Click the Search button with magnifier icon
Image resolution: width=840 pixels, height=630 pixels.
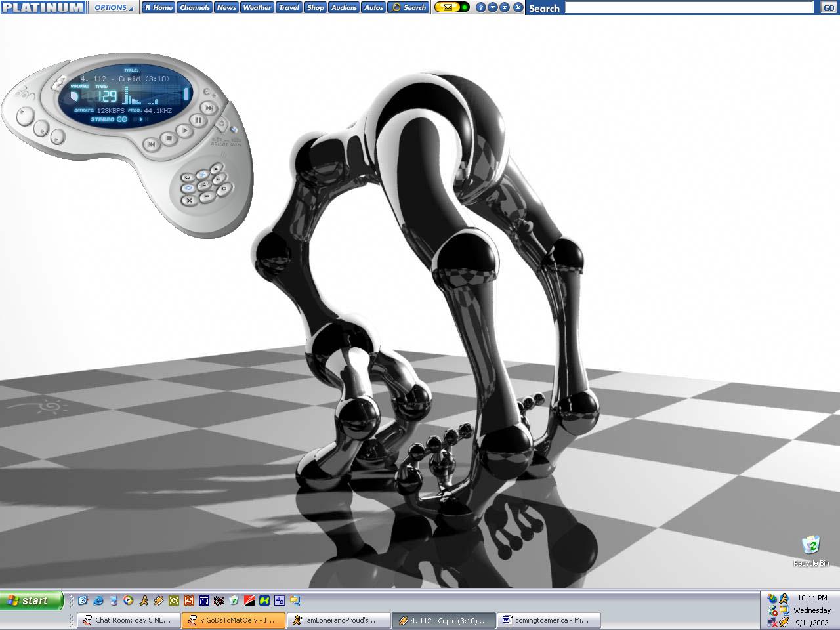point(408,7)
